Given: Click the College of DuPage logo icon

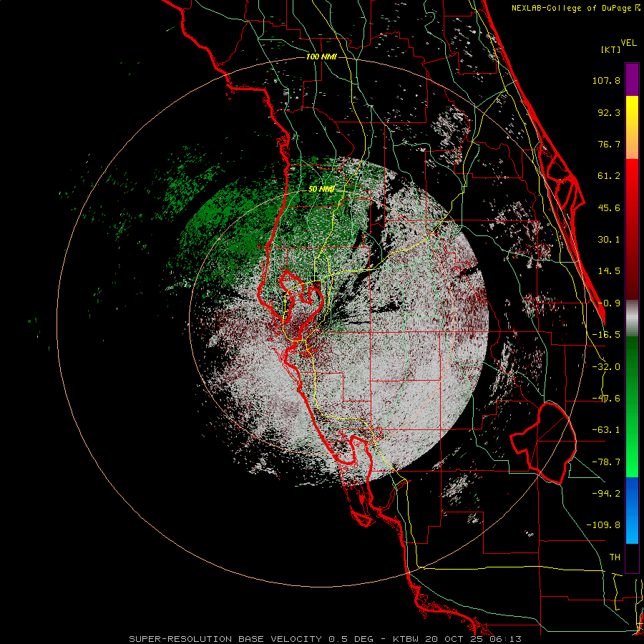Looking at the screenshot, I should pyautogui.click(x=637, y=8).
